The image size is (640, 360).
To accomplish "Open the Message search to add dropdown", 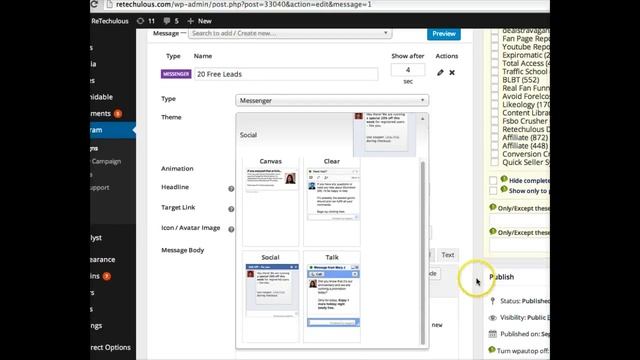I will pos(290,33).
